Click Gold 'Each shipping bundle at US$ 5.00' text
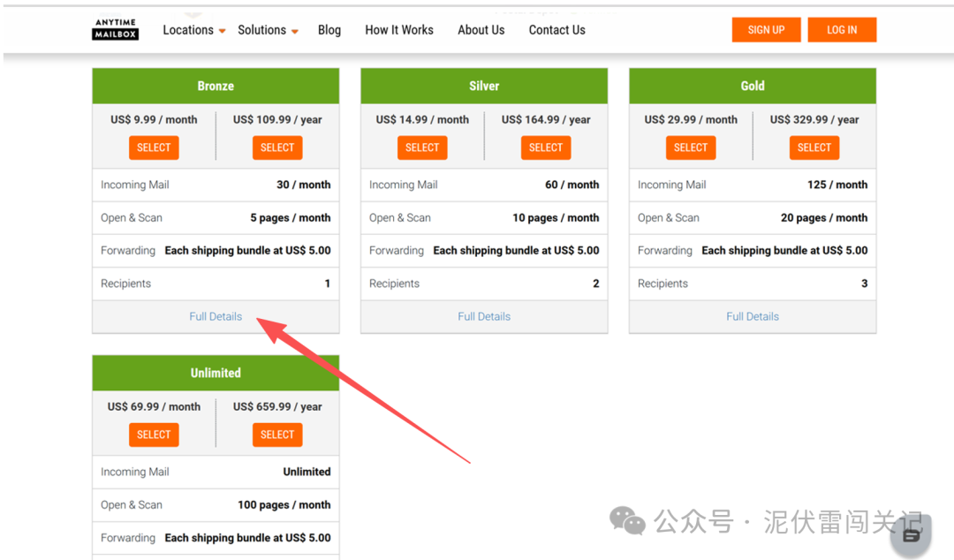Viewport: 954px width, 560px height. click(784, 251)
